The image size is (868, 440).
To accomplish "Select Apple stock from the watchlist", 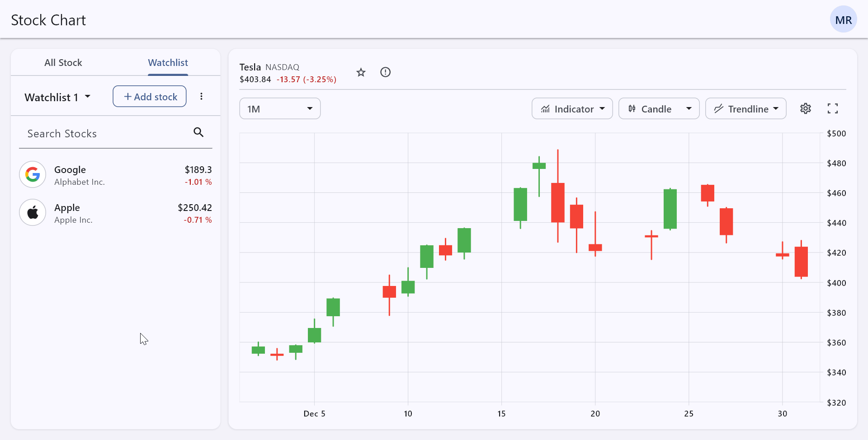I will 116,212.
